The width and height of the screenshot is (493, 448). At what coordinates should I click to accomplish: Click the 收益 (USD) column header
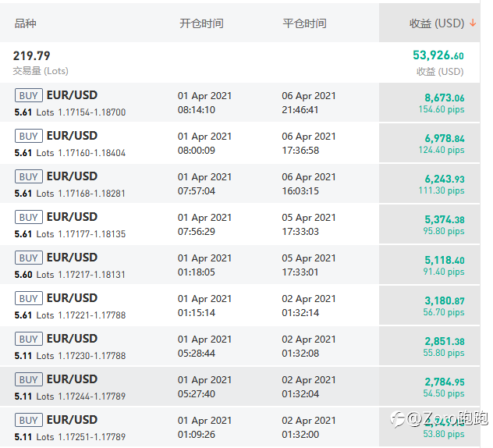(436, 23)
